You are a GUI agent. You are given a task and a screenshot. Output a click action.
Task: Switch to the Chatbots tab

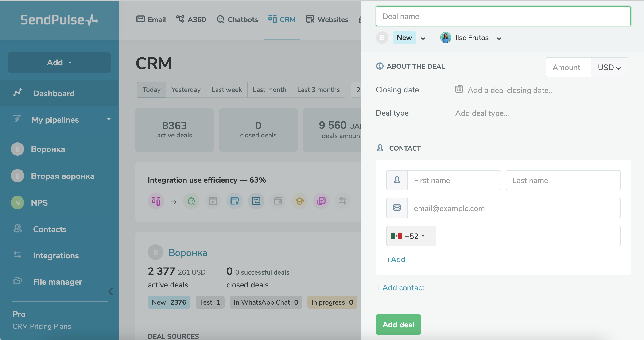[237, 19]
